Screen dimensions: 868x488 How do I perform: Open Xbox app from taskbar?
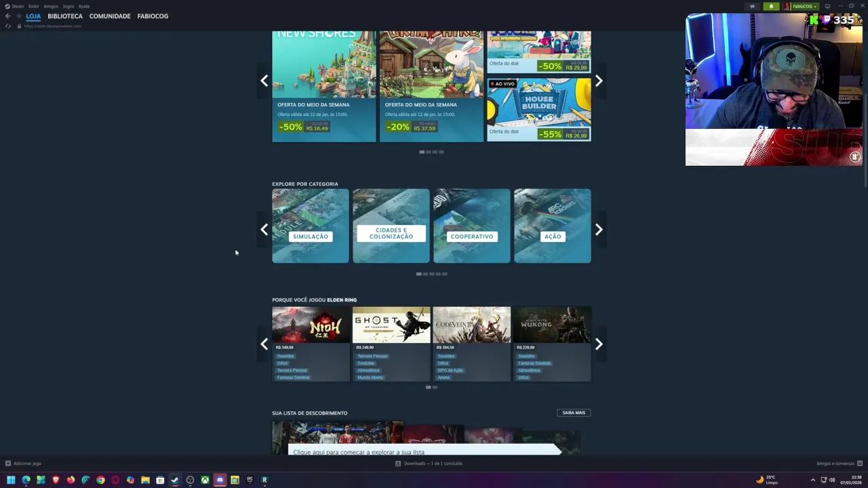click(205, 480)
